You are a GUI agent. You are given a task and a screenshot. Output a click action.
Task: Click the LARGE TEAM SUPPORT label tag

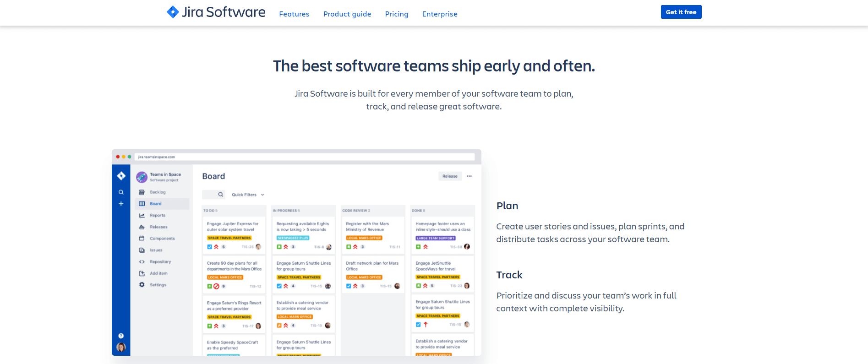[x=436, y=238]
